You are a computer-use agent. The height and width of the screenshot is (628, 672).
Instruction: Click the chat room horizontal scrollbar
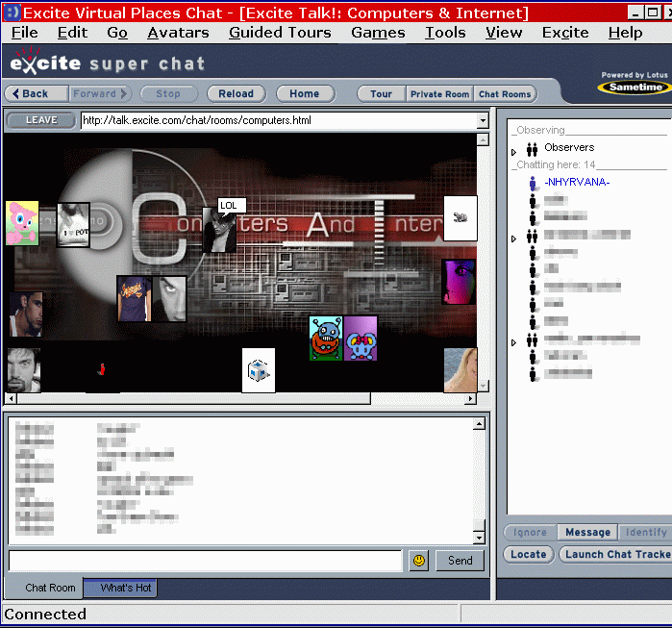(x=192, y=398)
